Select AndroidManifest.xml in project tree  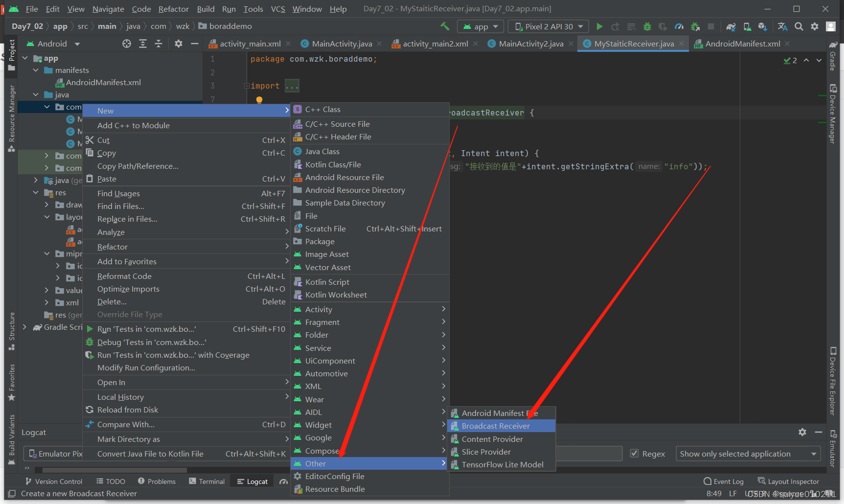pyautogui.click(x=103, y=83)
